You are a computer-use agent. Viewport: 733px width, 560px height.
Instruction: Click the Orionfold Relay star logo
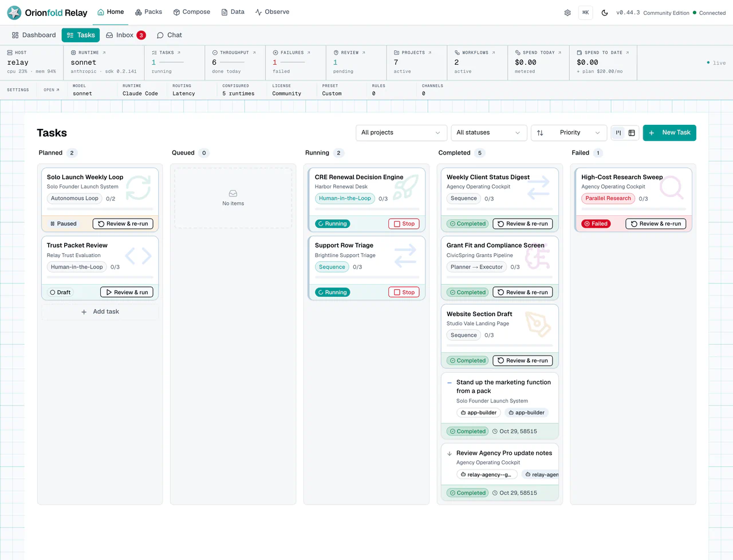14,13
